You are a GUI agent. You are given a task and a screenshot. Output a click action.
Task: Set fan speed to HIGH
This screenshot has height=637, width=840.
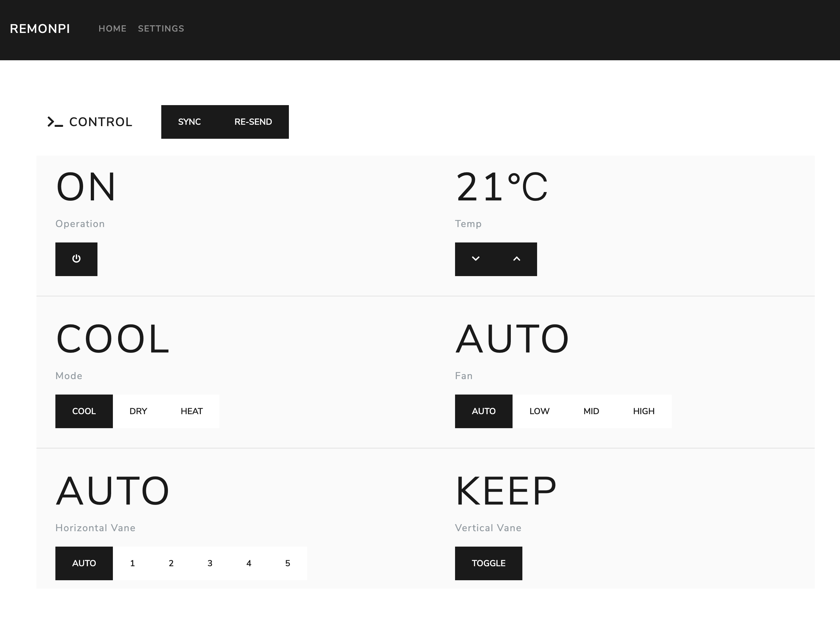[644, 411]
